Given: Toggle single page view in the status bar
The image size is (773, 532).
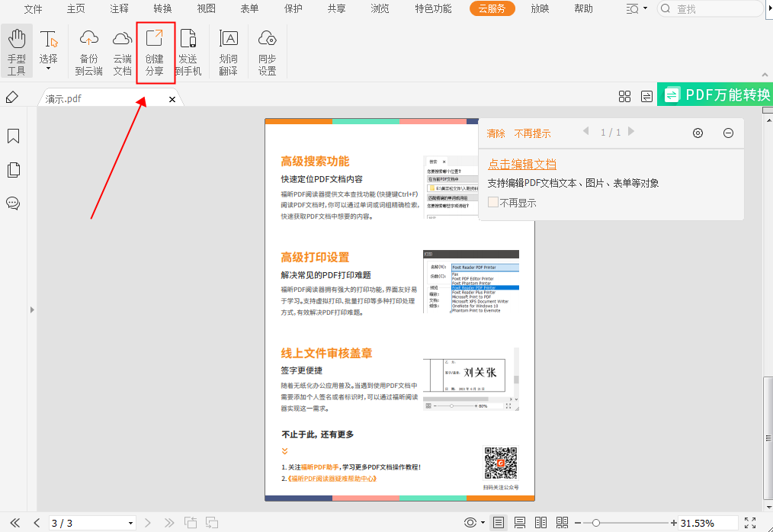Looking at the screenshot, I should 498,522.
